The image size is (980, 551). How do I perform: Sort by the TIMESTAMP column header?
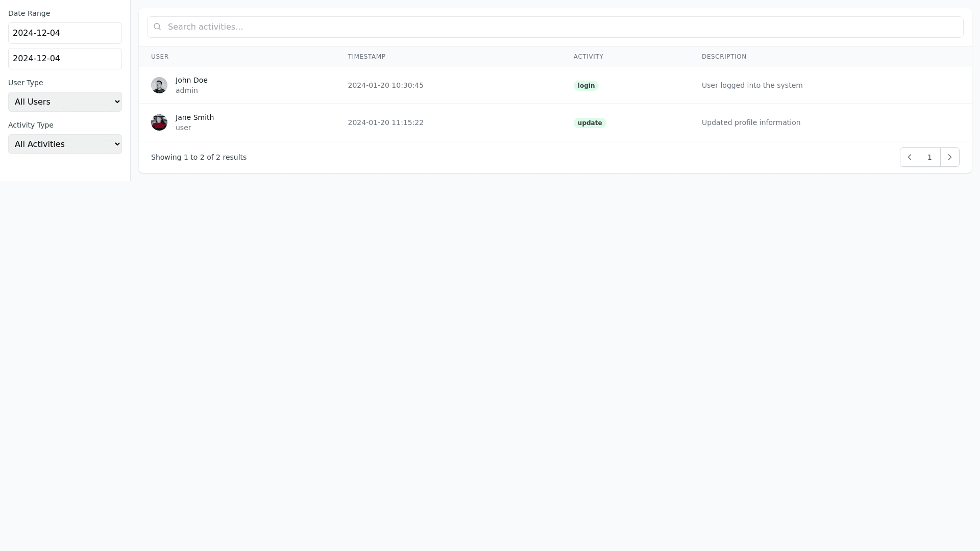tap(366, 56)
